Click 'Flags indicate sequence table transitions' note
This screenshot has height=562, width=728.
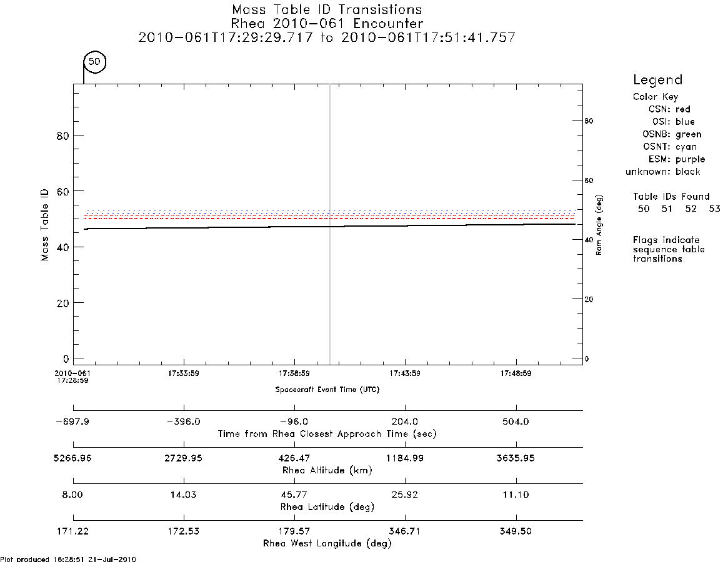pos(669,249)
